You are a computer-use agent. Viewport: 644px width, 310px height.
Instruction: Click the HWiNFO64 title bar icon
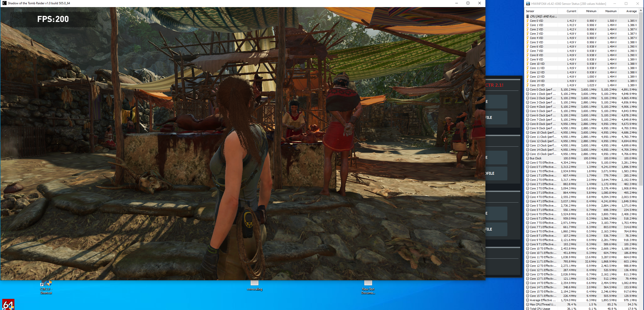click(528, 4)
